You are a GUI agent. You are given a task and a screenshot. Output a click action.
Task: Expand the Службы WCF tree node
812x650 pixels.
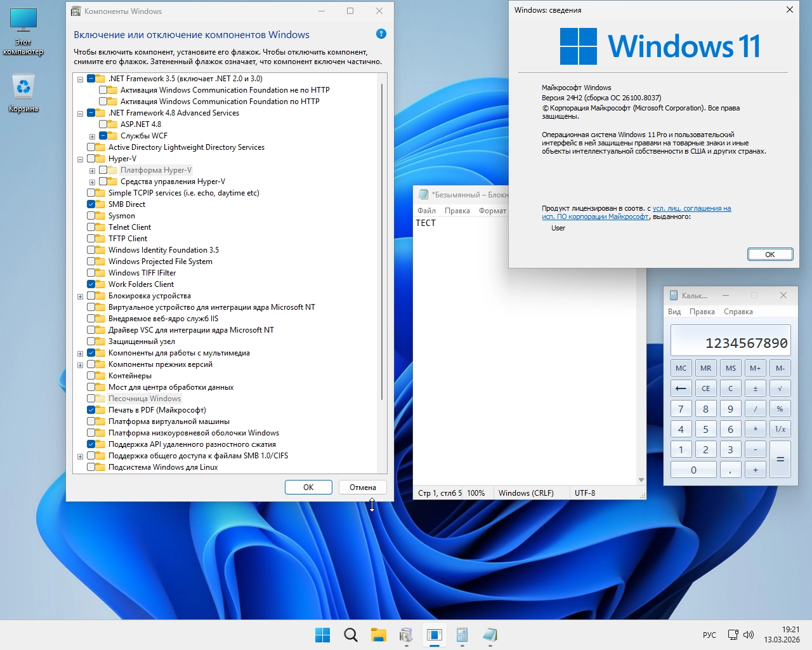tap(93, 136)
